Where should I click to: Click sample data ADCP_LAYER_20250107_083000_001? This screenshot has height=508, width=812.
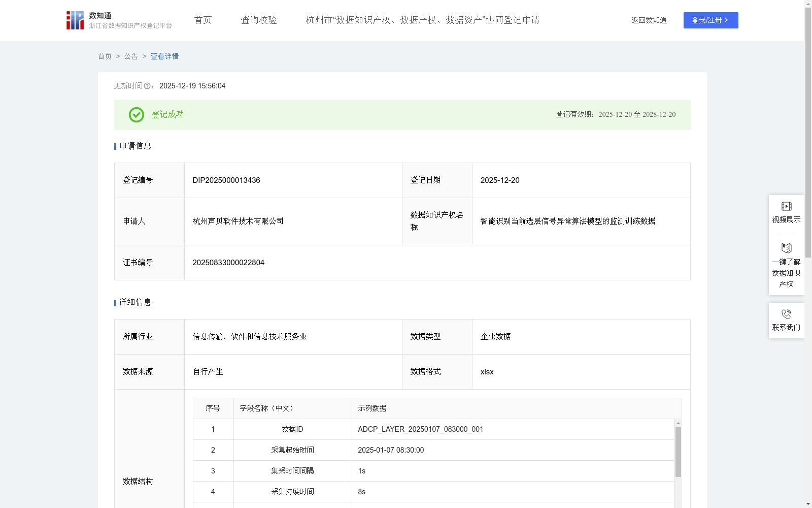pyautogui.click(x=421, y=429)
